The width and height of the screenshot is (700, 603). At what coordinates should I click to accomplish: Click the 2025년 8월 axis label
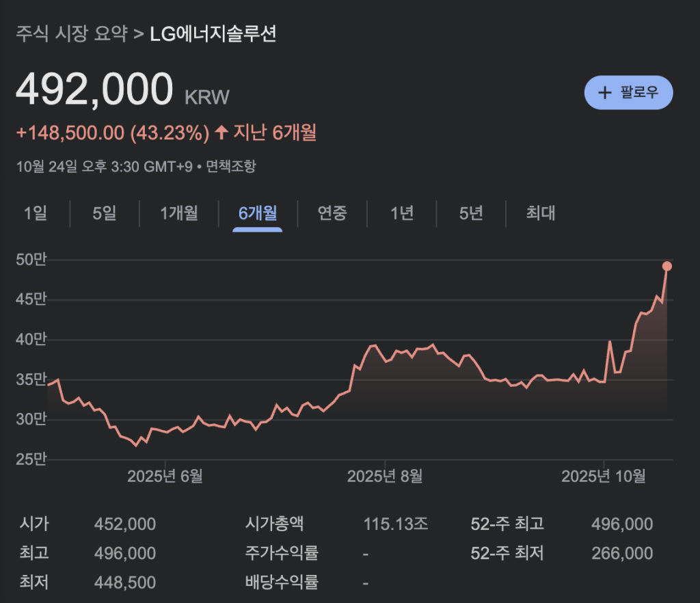click(385, 477)
